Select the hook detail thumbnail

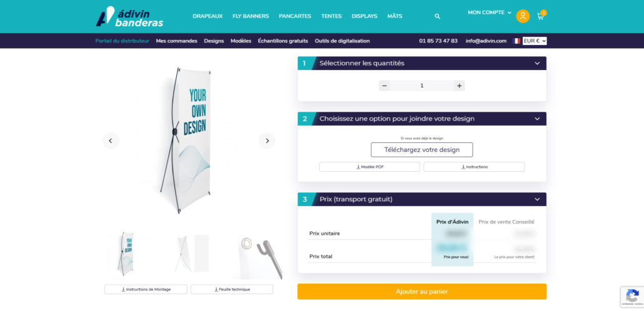[x=258, y=256]
